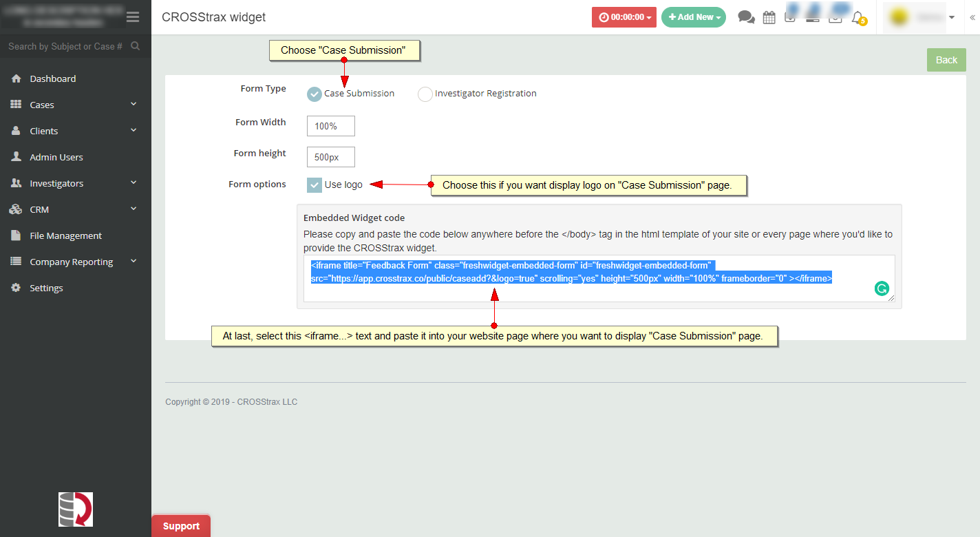980x537 pixels.
Task: Toggle the hamburger sidebar menu
Action: pos(133,17)
